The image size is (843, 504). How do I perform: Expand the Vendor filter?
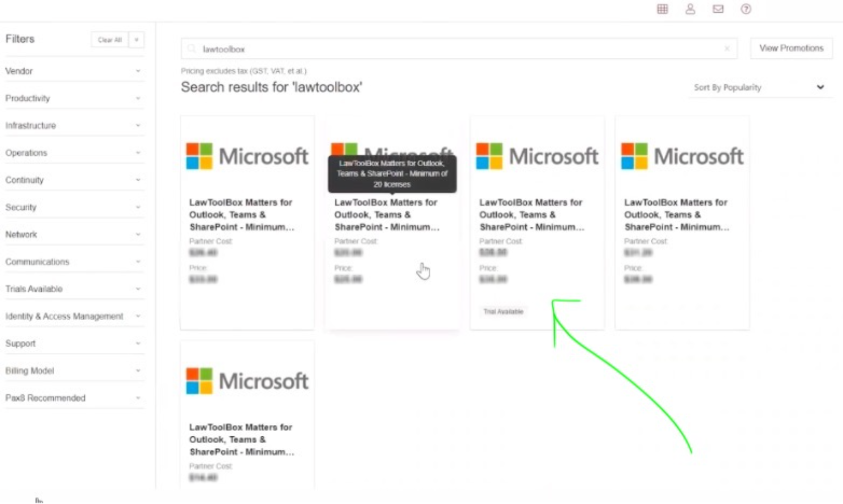(x=74, y=71)
